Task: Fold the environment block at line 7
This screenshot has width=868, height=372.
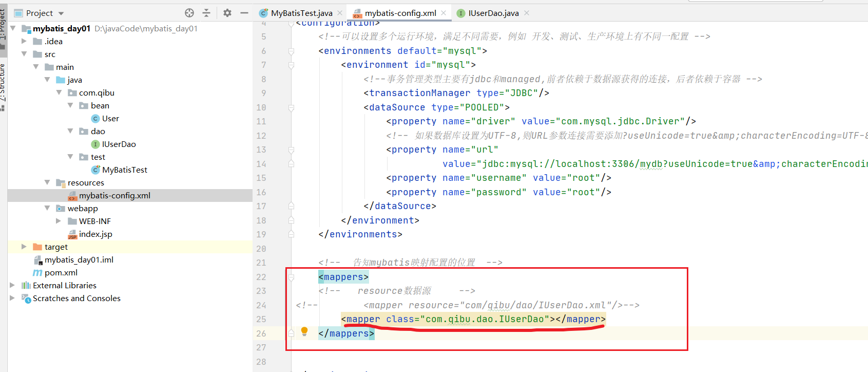Action: click(x=291, y=65)
